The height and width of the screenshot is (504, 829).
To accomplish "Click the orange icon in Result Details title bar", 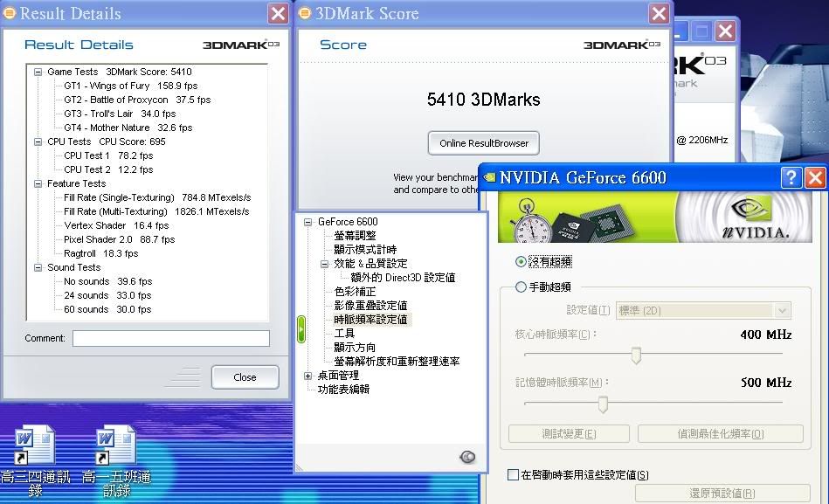I will coord(9,13).
